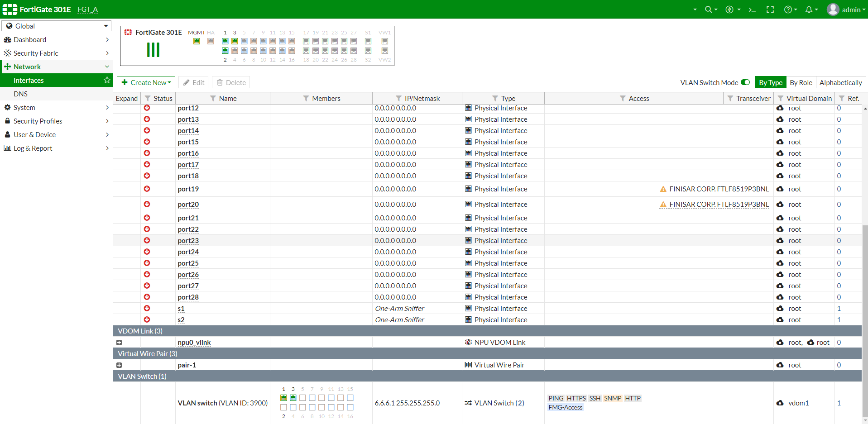Toggle the VLAN Switch Mode switch

click(x=745, y=82)
